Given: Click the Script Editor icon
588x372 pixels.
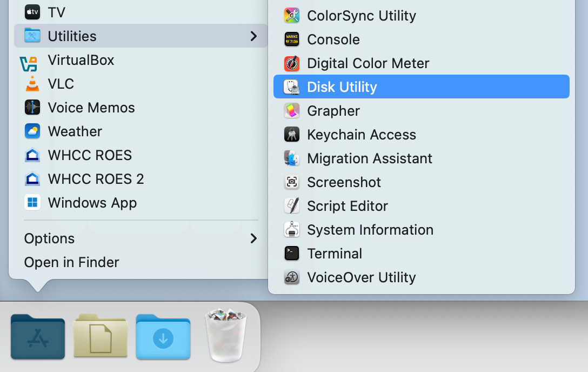Looking at the screenshot, I should [x=292, y=206].
